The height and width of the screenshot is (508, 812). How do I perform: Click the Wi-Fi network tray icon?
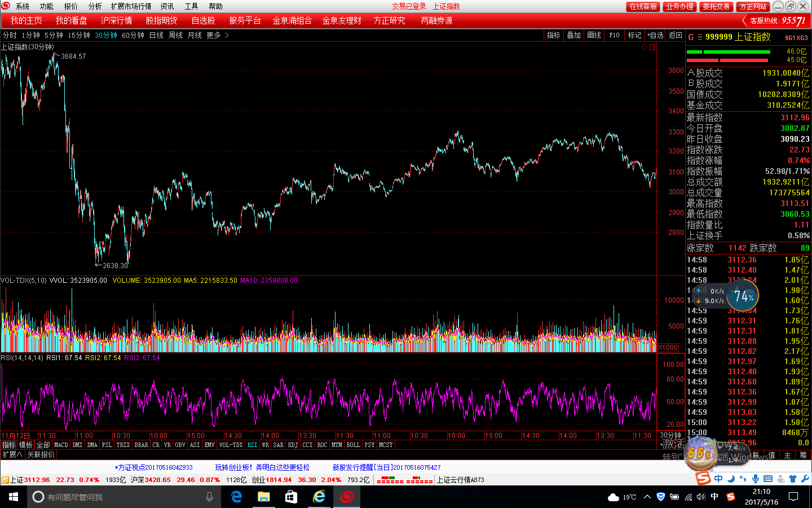coord(688,497)
